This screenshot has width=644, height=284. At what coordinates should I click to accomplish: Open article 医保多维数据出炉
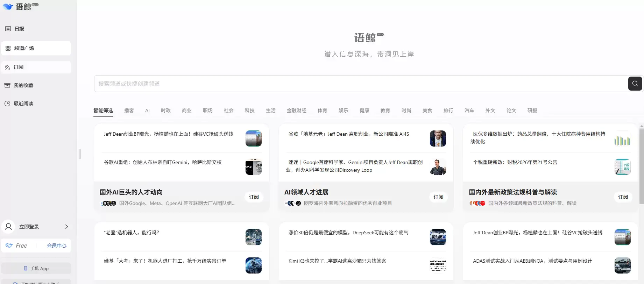[538, 138]
